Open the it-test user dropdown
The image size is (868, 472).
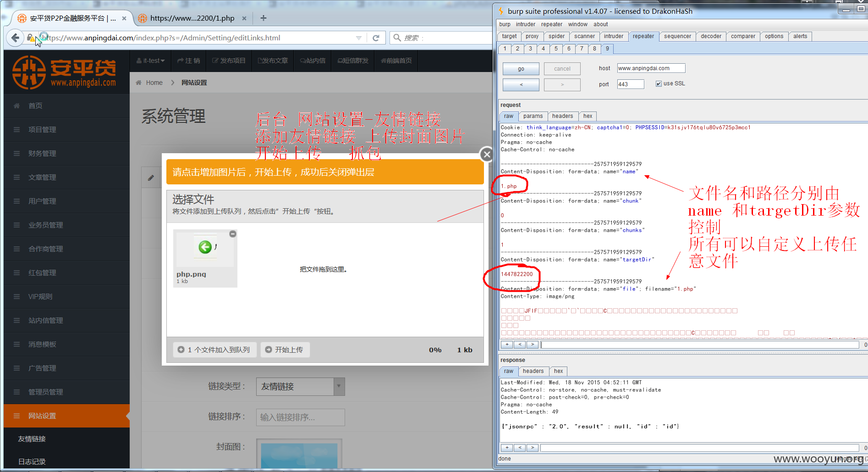(x=151, y=61)
